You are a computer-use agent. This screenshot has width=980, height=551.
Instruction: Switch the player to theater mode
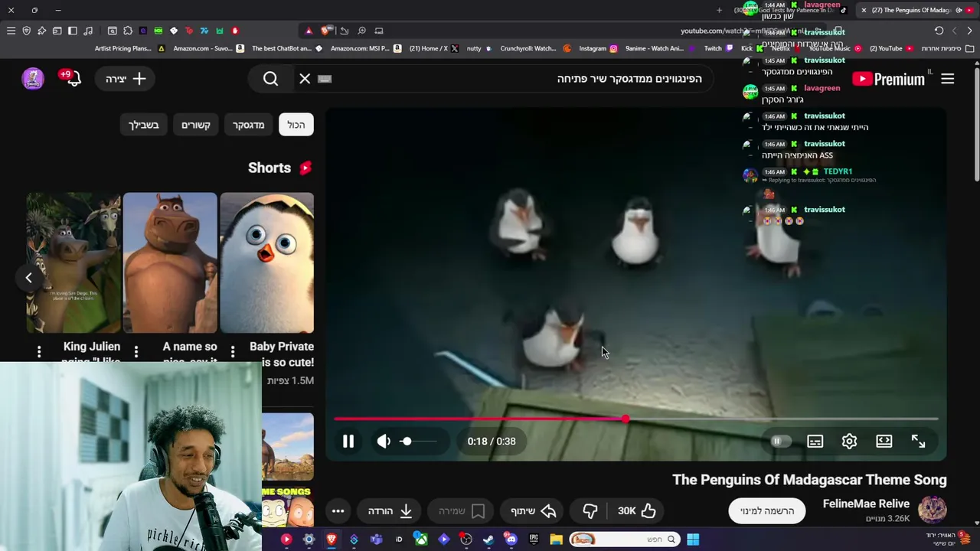tap(884, 442)
